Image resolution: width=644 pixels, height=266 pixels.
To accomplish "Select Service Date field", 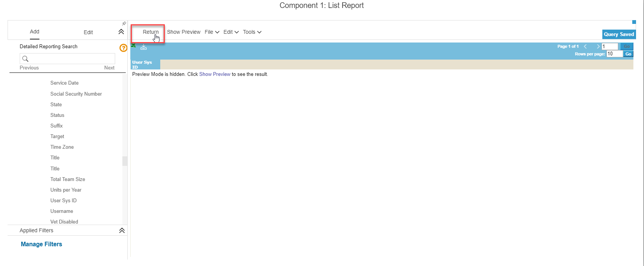I will pyautogui.click(x=64, y=83).
